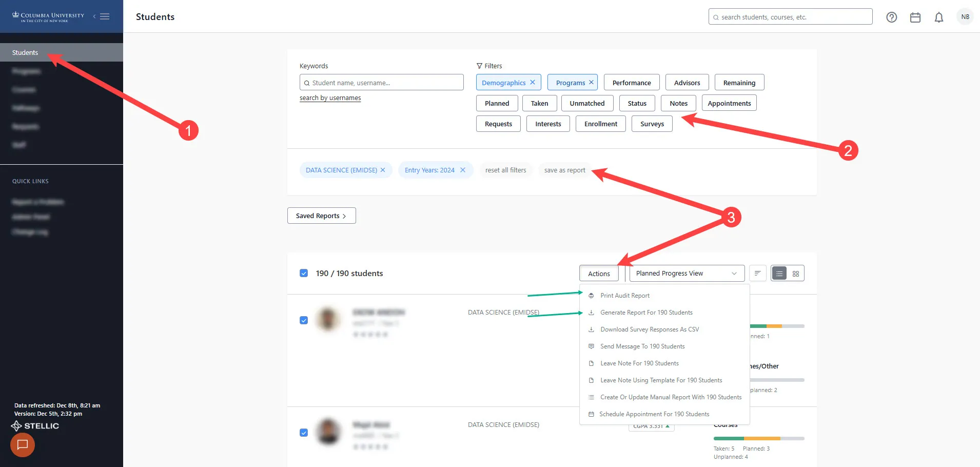Click the download icon beside Survey Responses CSV
Image resolution: width=980 pixels, height=467 pixels.
[x=591, y=329]
